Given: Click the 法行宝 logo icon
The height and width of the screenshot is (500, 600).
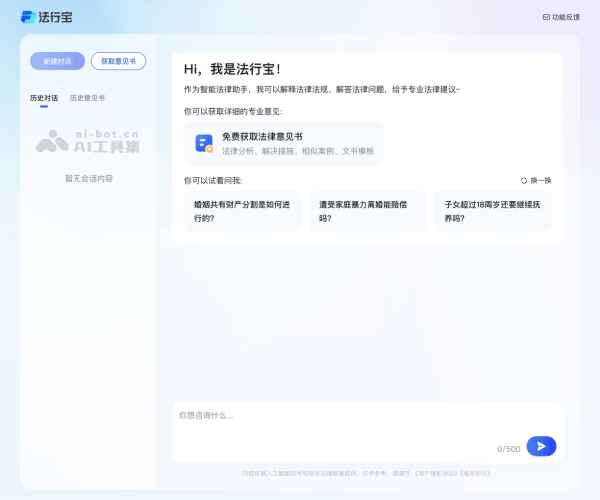Looking at the screenshot, I should tap(27, 17).
